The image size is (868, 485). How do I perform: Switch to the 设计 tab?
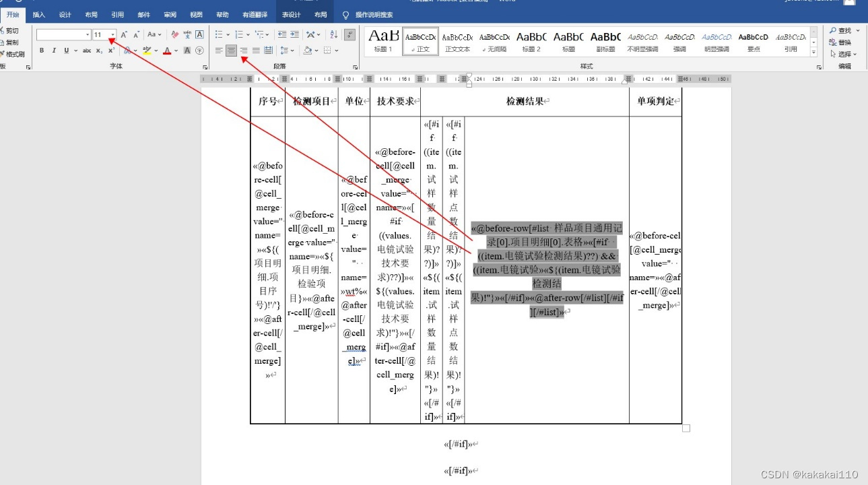point(65,14)
